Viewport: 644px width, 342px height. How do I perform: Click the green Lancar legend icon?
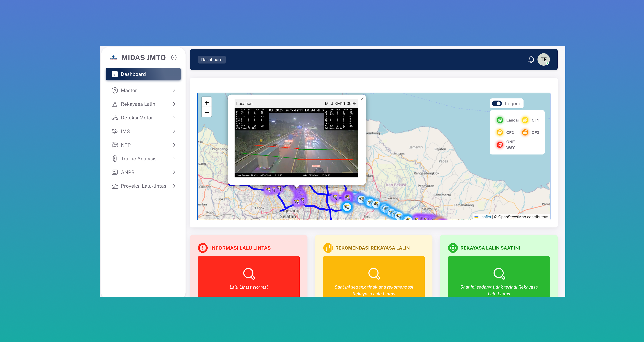point(500,120)
